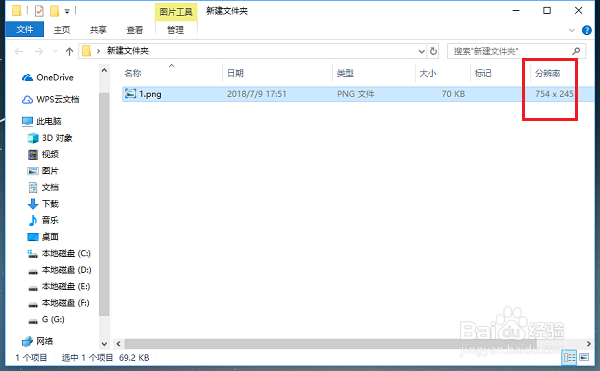Open the 管理 ribbon tab
The height and width of the screenshot is (371, 600).
coord(175,30)
